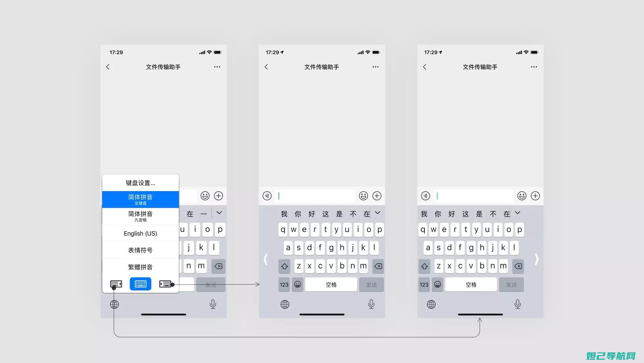Click the full keyboard layout icon
The width and height of the screenshot is (644, 363).
click(140, 284)
